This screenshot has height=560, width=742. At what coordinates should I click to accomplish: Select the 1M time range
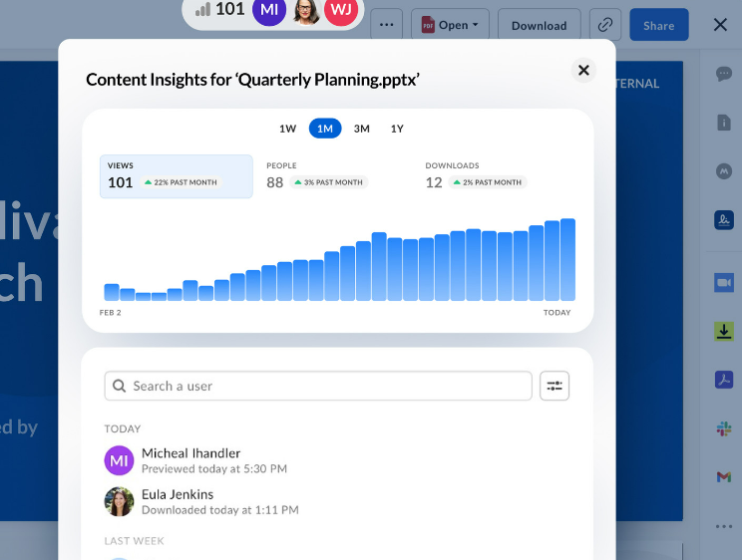(x=325, y=129)
